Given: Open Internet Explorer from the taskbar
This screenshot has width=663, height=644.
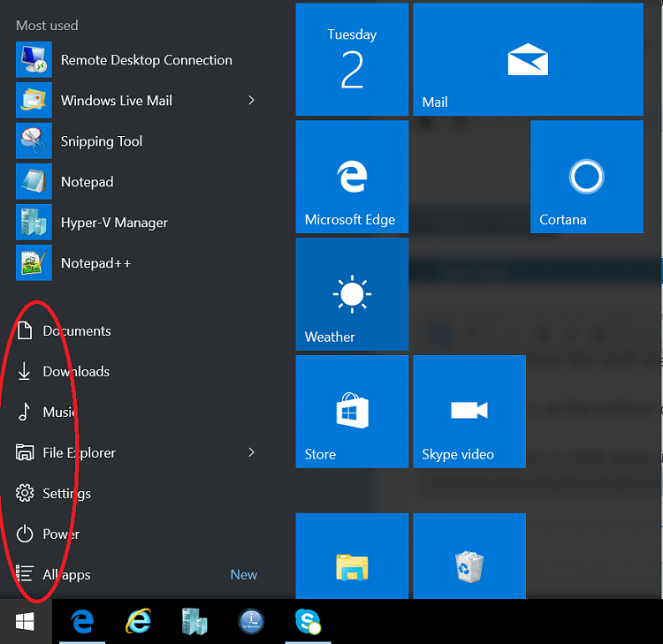Looking at the screenshot, I should click(x=138, y=622).
